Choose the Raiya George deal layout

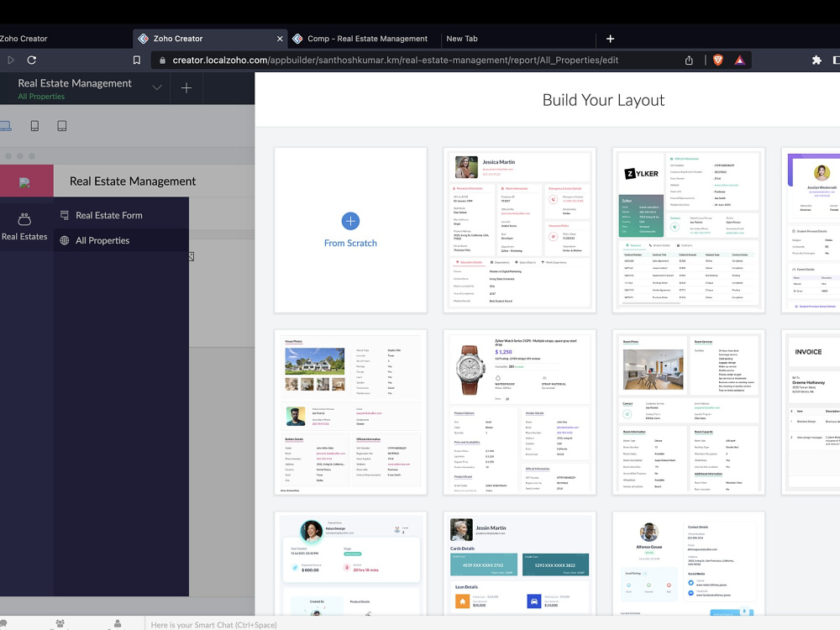click(x=350, y=564)
